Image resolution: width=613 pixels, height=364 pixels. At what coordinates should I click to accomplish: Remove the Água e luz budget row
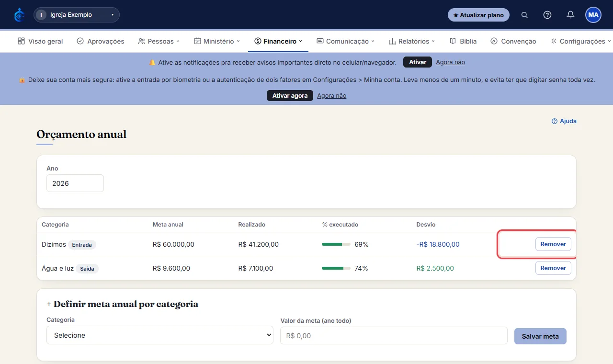click(553, 268)
